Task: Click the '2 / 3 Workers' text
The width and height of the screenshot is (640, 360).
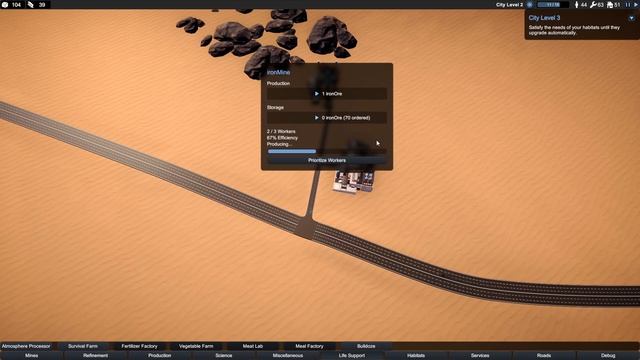Action: pyautogui.click(x=281, y=131)
